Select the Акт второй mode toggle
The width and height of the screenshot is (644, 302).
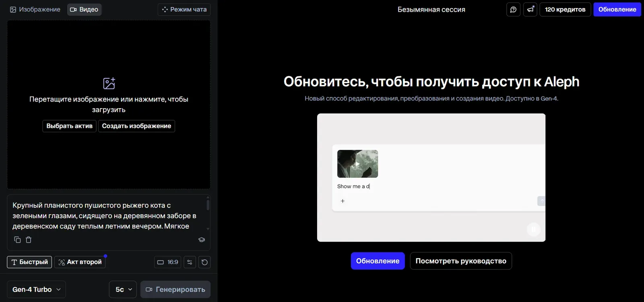[80, 262]
